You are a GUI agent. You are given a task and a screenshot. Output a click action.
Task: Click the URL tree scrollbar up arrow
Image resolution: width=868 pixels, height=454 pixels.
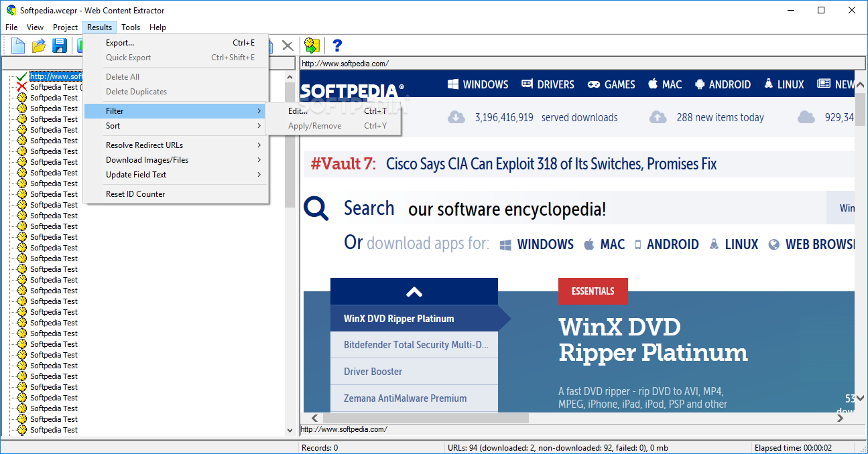pos(290,77)
